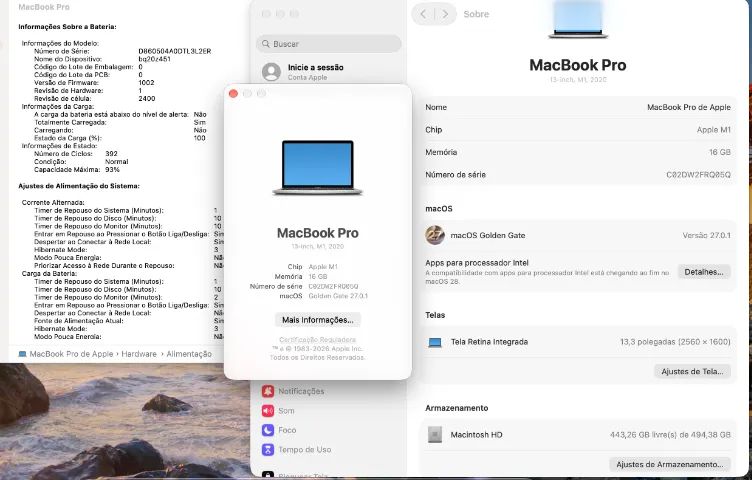Open Ajustes de Armazenamento button
752x480 pixels.
click(x=670, y=464)
